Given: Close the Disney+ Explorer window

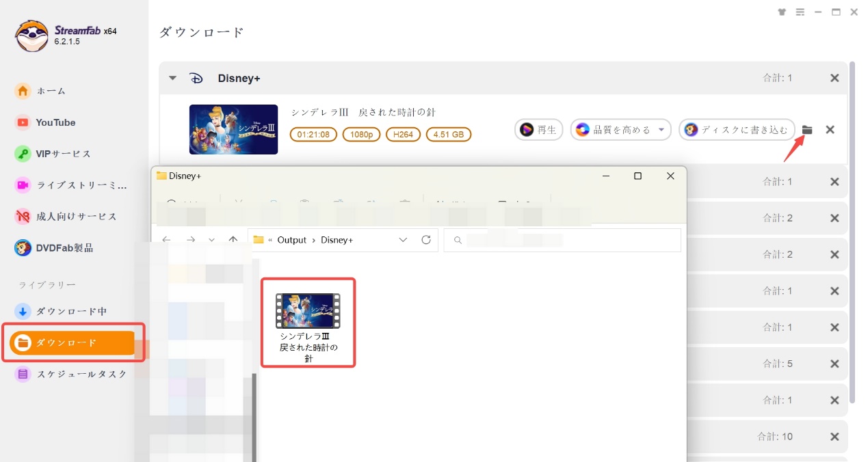Looking at the screenshot, I should [670, 176].
